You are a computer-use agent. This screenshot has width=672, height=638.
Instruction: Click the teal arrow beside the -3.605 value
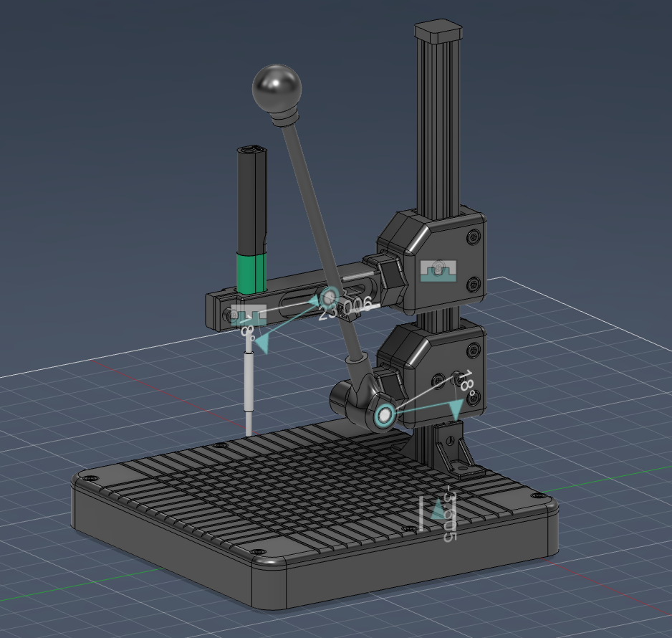click(x=438, y=510)
